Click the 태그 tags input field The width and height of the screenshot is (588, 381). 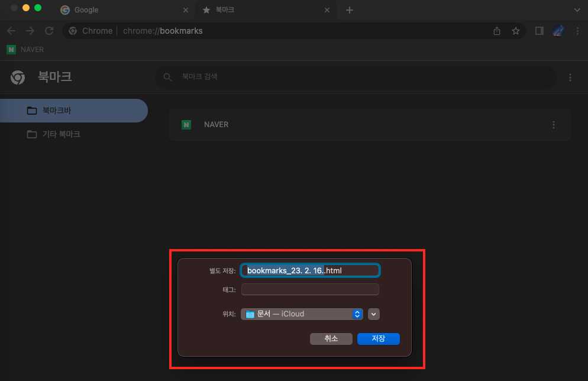pos(310,289)
